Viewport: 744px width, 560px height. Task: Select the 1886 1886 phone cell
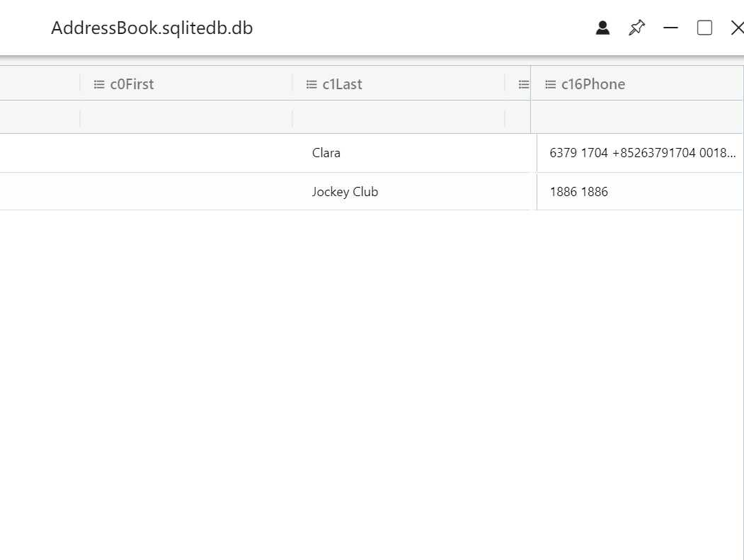tap(640, 192)
